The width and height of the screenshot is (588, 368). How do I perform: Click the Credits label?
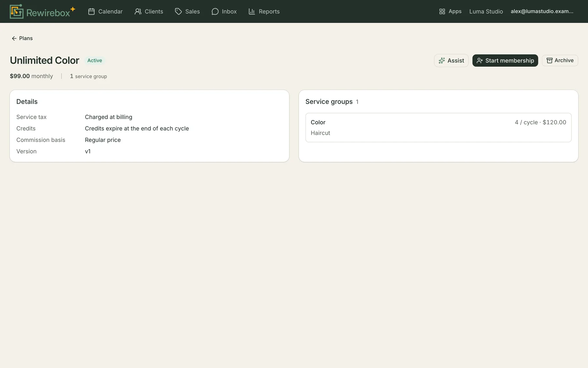point(26,129)
